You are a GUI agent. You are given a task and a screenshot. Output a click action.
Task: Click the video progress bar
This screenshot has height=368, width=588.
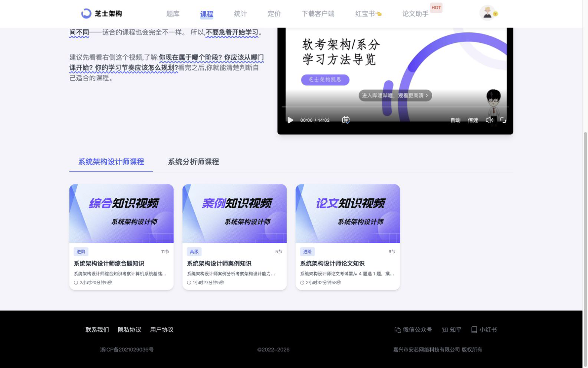coord(395,107)
